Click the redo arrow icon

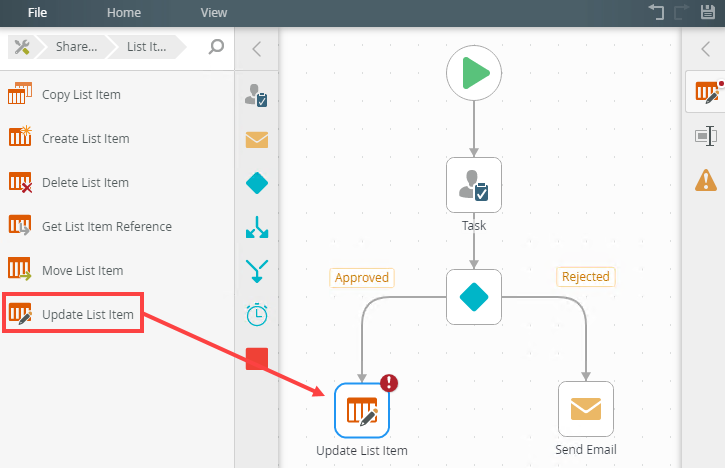682,12
